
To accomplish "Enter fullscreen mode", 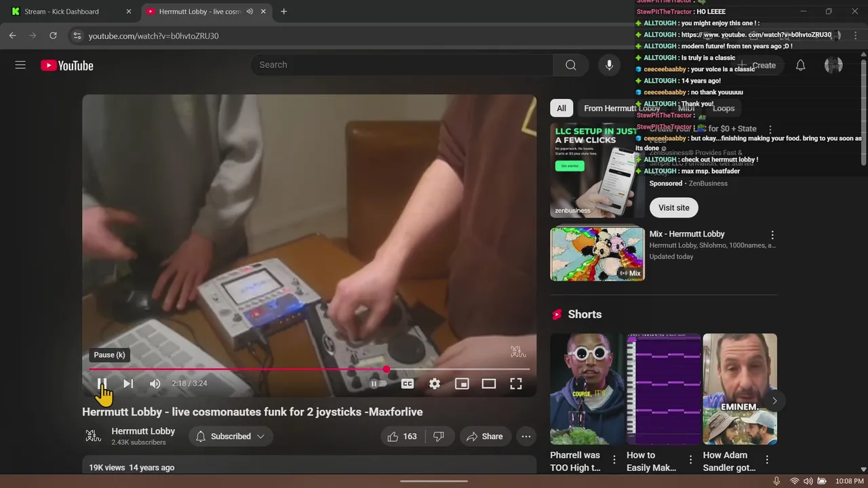I will 516,384.
